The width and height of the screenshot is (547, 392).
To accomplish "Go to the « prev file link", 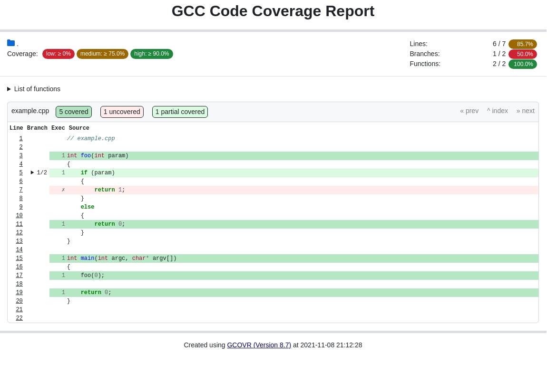I will click(x=469, y=111).
